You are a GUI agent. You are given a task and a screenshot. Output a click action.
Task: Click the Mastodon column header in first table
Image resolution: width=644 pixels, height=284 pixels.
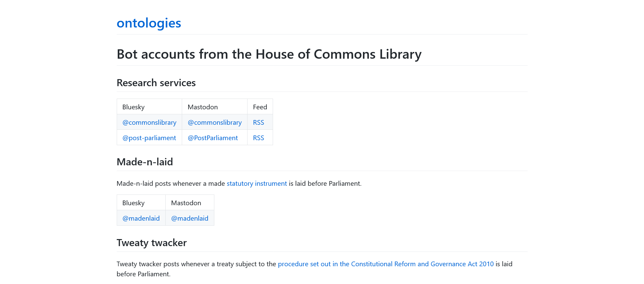(x=203, y=107)
